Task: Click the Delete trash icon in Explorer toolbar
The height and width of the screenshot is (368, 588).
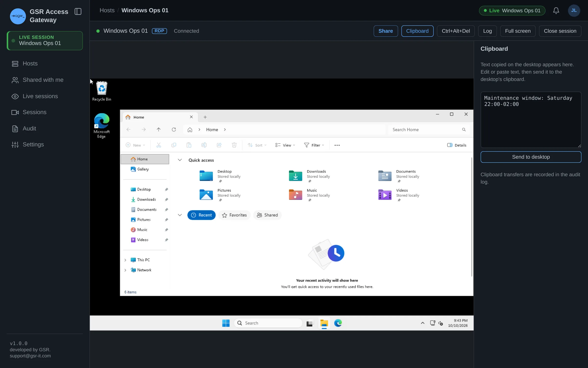Action: click(234, 145)
